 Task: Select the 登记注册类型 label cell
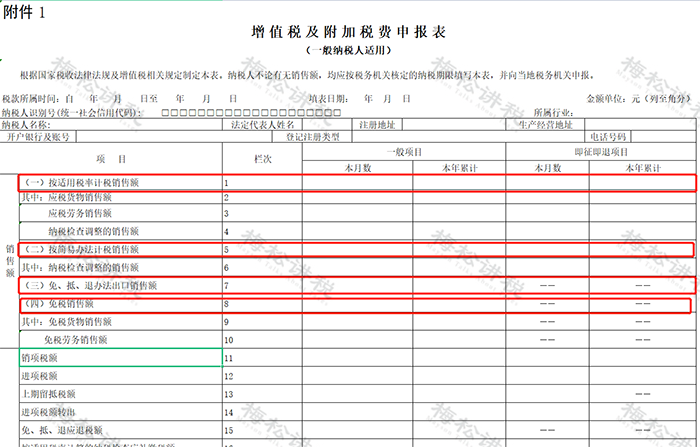coord(313,137)
